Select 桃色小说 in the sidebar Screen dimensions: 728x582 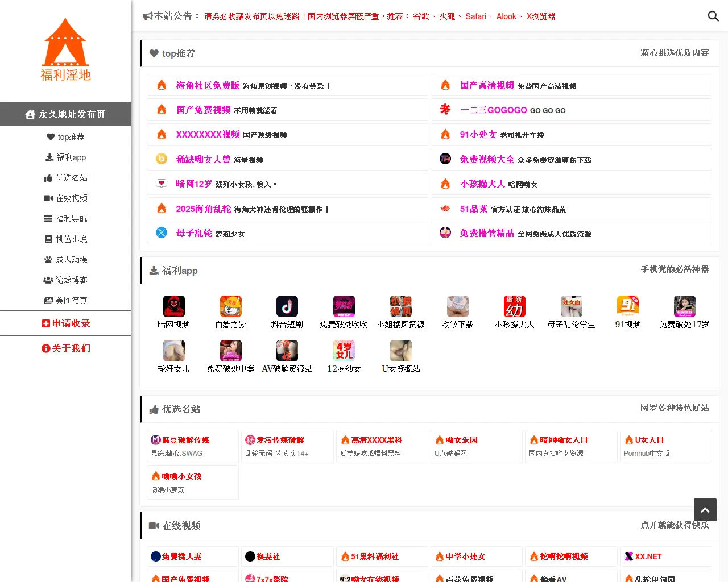(65, 239)
